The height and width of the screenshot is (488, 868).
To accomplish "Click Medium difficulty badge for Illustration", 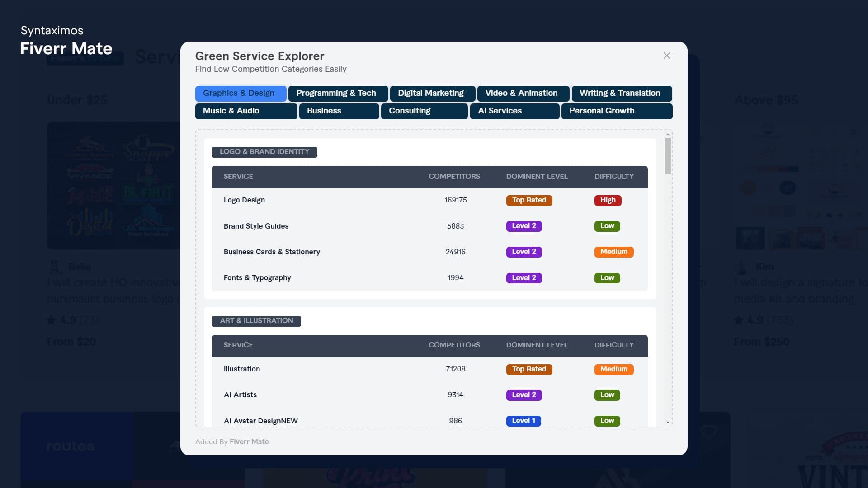I will pos(614,369).
